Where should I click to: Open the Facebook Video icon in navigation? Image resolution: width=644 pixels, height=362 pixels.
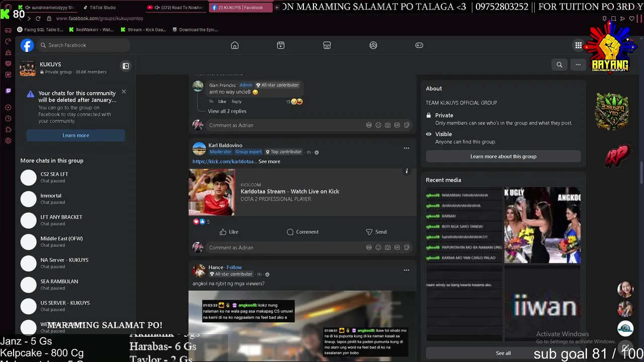281,45
